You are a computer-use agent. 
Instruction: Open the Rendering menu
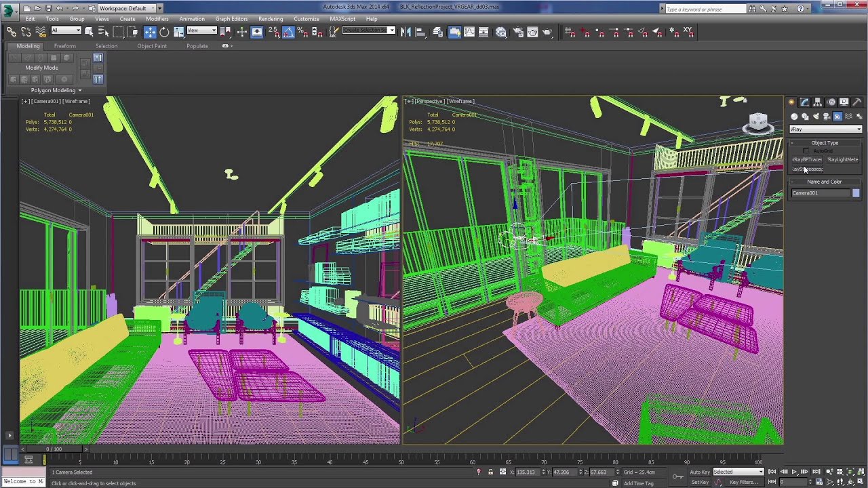click(271, 19)
